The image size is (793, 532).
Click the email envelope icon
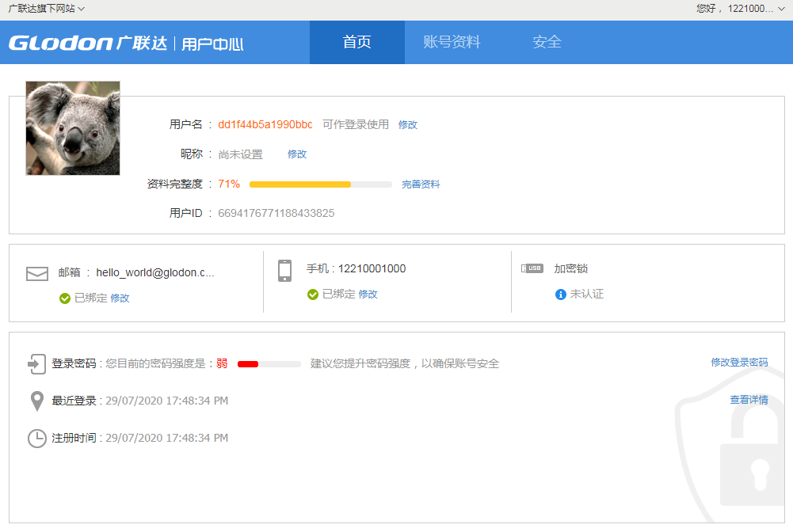pyautogui.click(x=37, y=274)
